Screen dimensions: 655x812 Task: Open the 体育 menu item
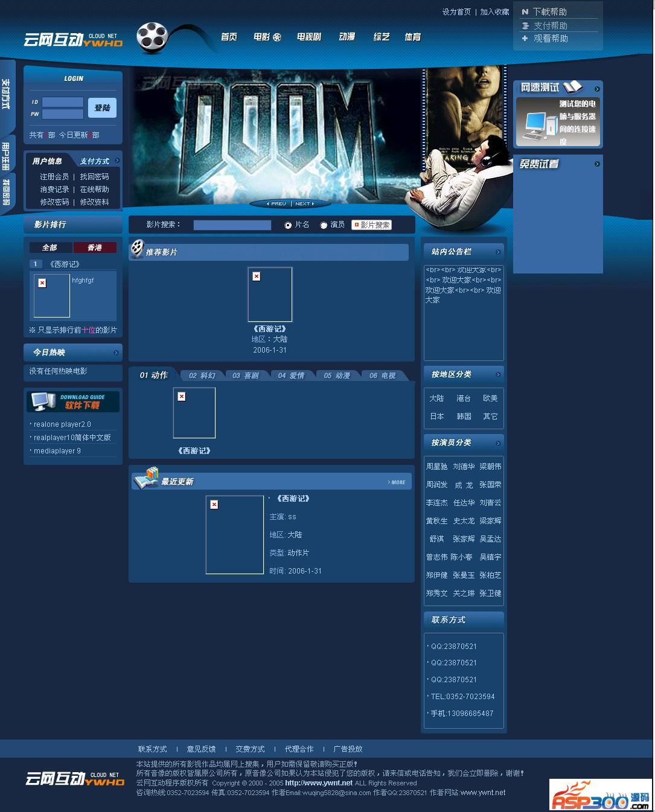[413, 37]
